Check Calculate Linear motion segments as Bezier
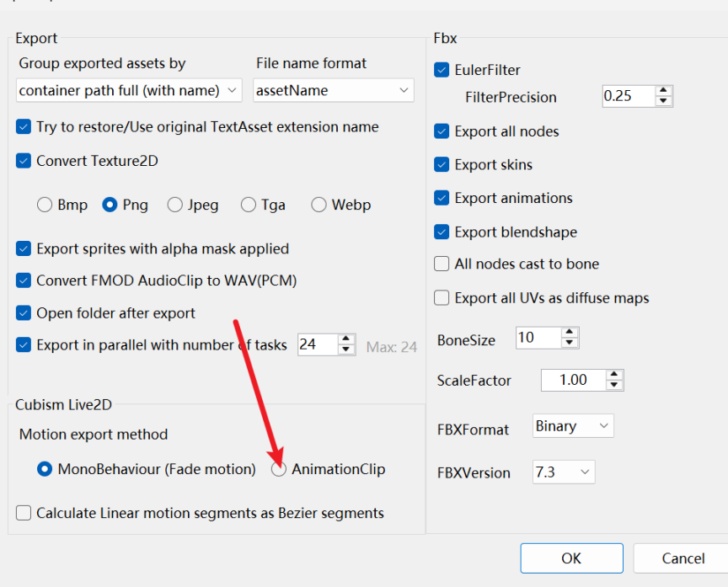 click(24, 513)
